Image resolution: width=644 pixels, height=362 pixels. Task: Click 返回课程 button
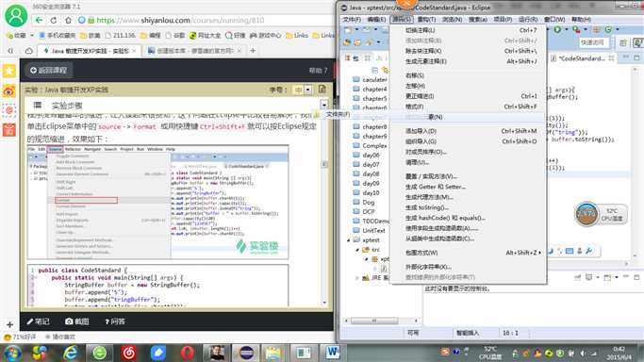(48, 70)
